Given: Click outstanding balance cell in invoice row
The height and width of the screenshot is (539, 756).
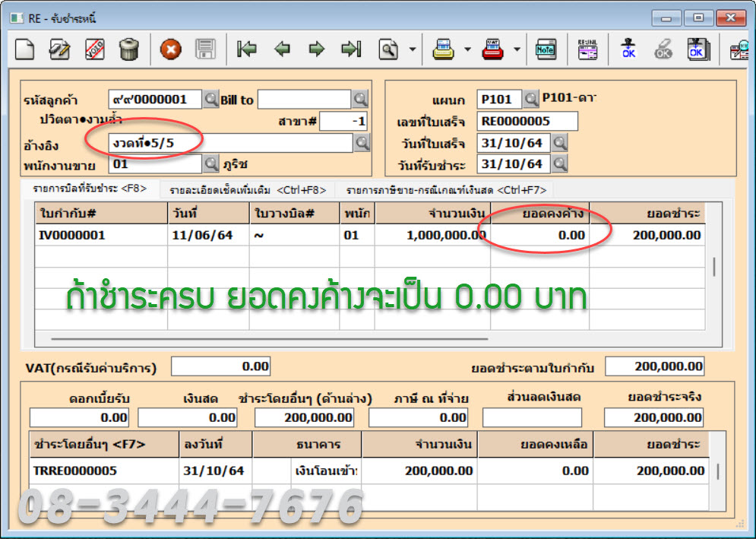Looking at the screenshot, I should click(539, 235).
